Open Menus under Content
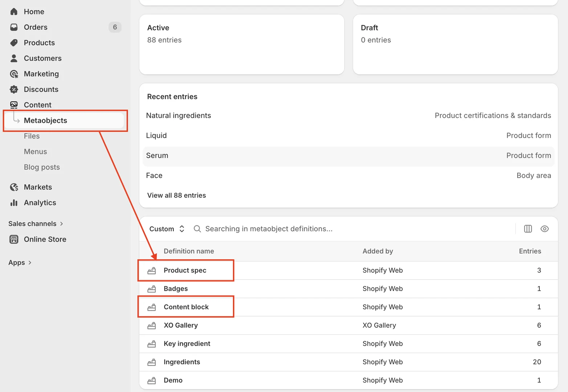Viewport: 568px width, 392px height. click(x=35, y=152)
